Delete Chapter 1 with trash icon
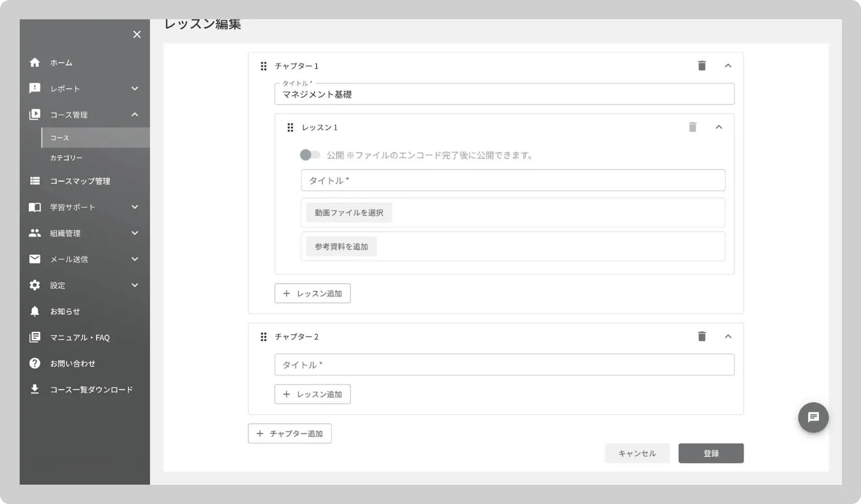 coord(701,66)
